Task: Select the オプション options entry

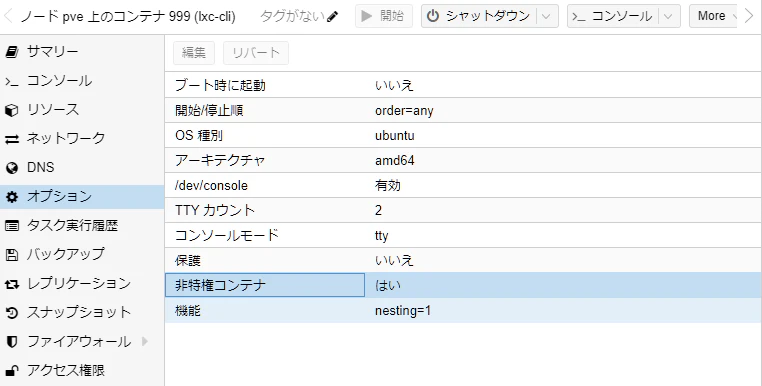Action: [82, 196]
